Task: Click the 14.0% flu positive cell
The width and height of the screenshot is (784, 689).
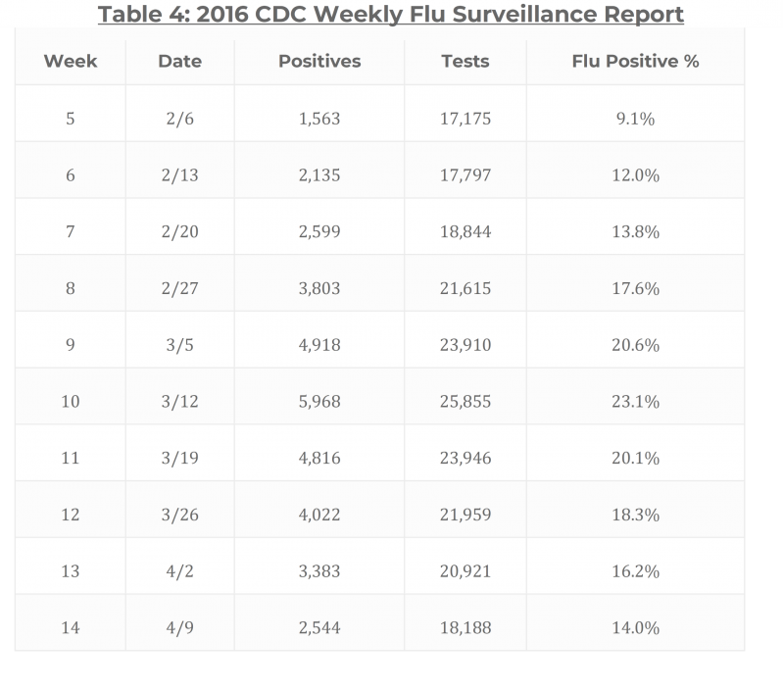Action: coord(635,627)
